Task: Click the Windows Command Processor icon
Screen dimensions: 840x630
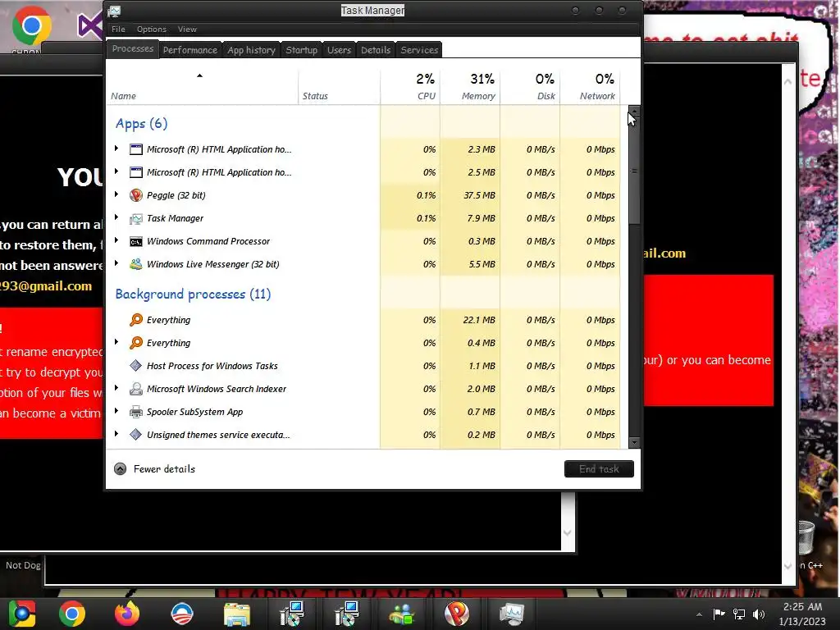Action: (136, 242)
